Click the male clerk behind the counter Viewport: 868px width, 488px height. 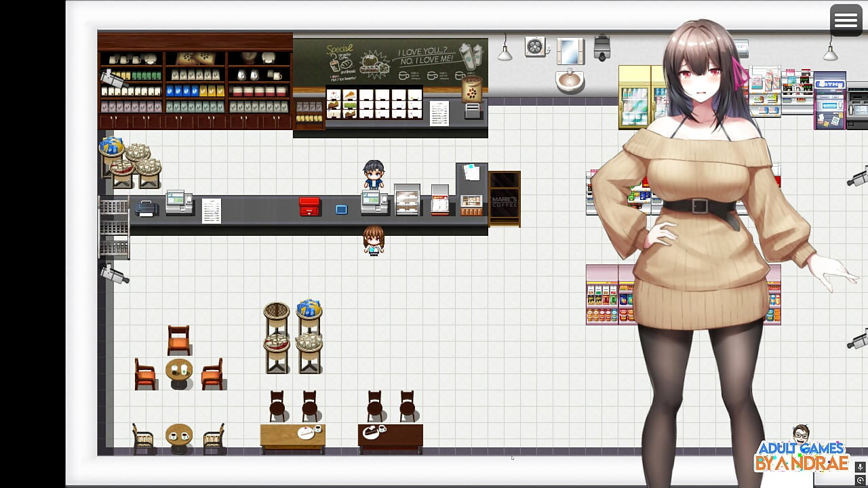[x=374, y=174]
